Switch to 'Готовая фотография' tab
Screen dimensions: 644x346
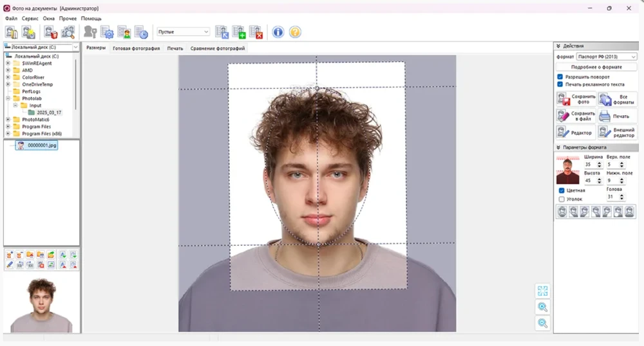coord(136,48)
